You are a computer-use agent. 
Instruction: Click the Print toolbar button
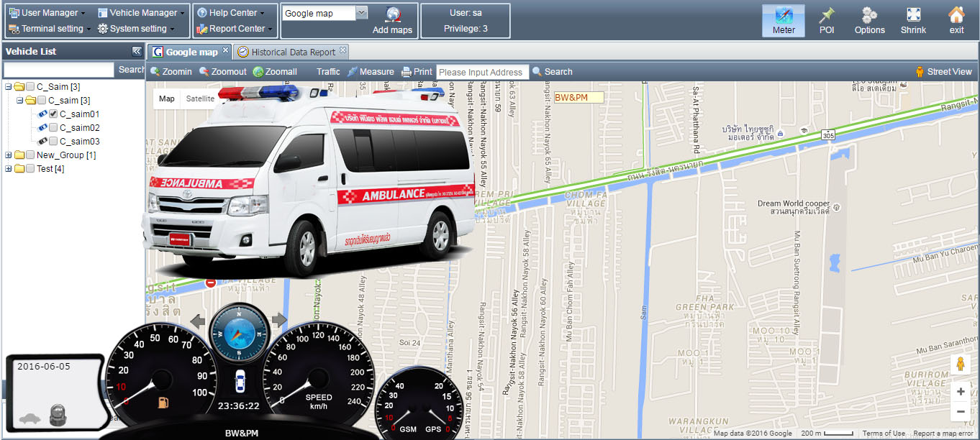417,72
